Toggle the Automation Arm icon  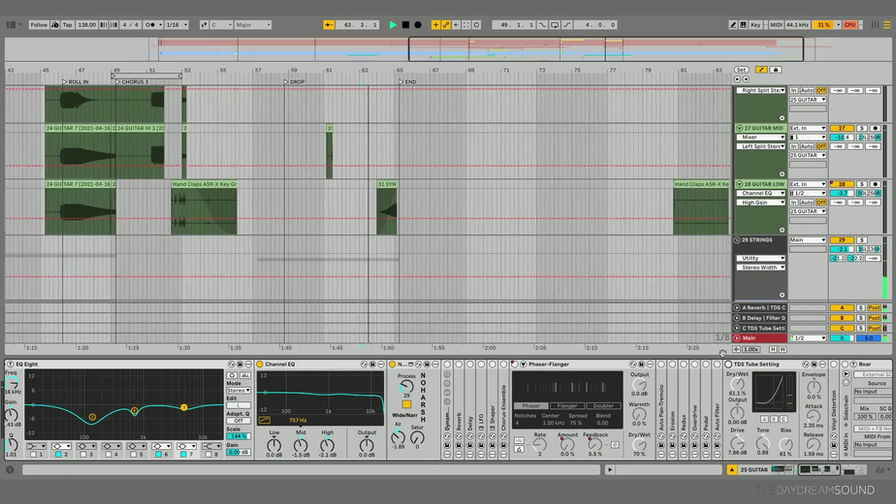[x=446, y=25]
